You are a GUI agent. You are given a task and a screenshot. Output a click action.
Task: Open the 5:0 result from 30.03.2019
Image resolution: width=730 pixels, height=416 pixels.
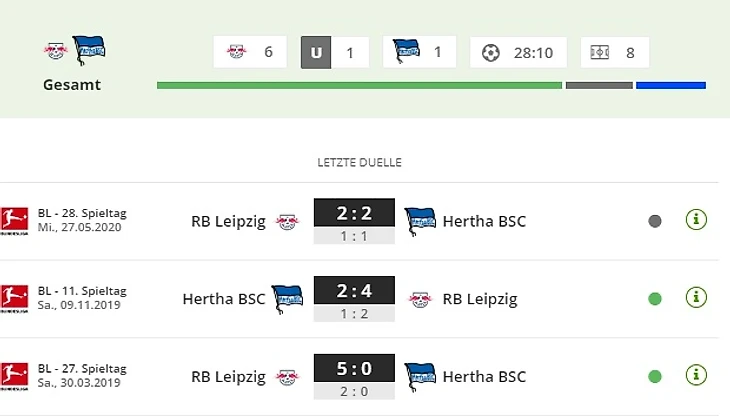coord(354,369)
